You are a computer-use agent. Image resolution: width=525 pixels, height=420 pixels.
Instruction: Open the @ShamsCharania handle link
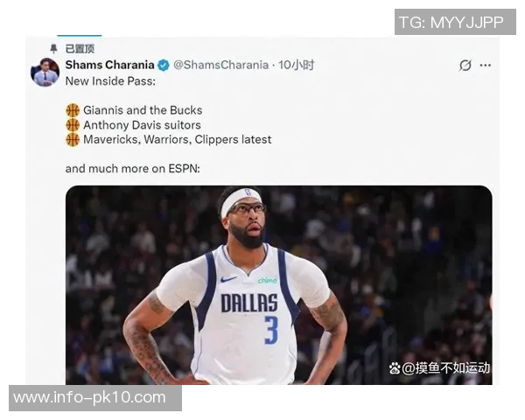[221, 65]
